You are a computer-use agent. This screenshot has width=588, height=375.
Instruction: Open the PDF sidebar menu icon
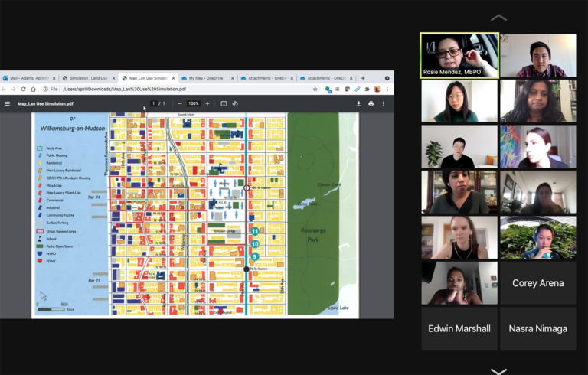pyautogui.click(x=8, y=103)
